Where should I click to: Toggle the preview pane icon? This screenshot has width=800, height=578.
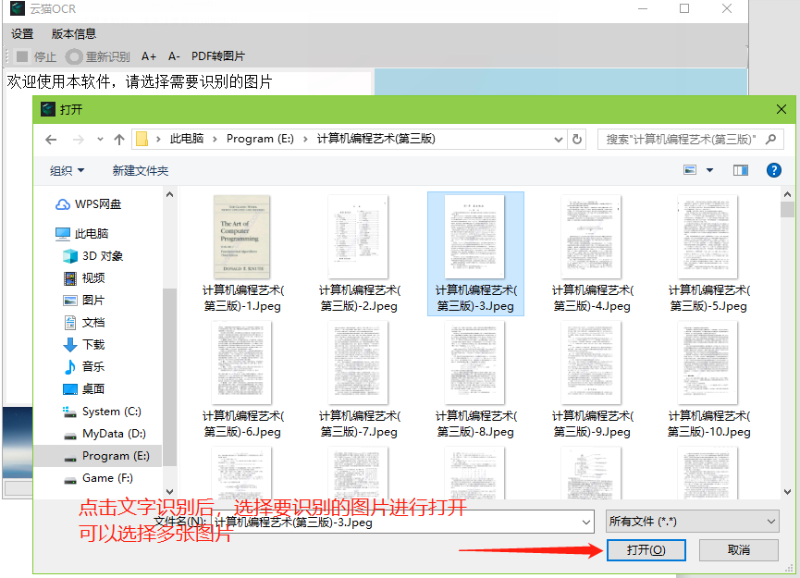tap(740, 170)
